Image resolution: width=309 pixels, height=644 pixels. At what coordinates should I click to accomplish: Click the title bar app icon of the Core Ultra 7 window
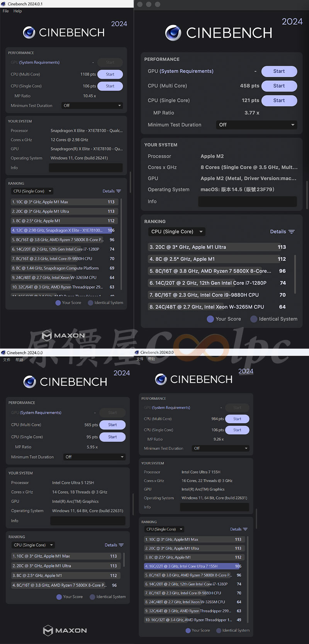137,353
